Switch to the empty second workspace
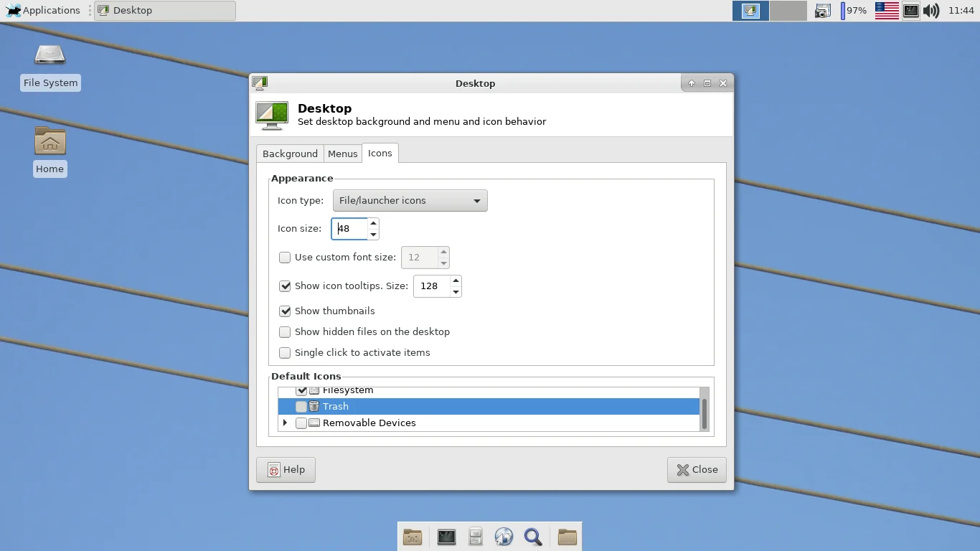The width and height of the screenshot is (980, 551). click(788, 11)
